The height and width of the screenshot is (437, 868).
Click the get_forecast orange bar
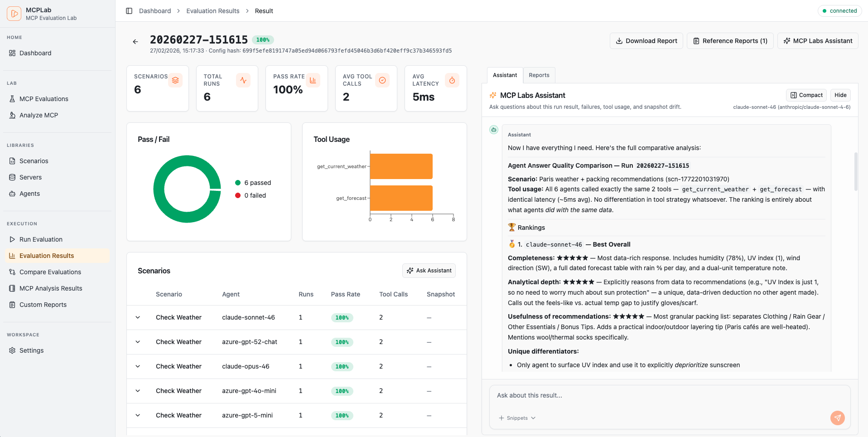pos(401,198)
